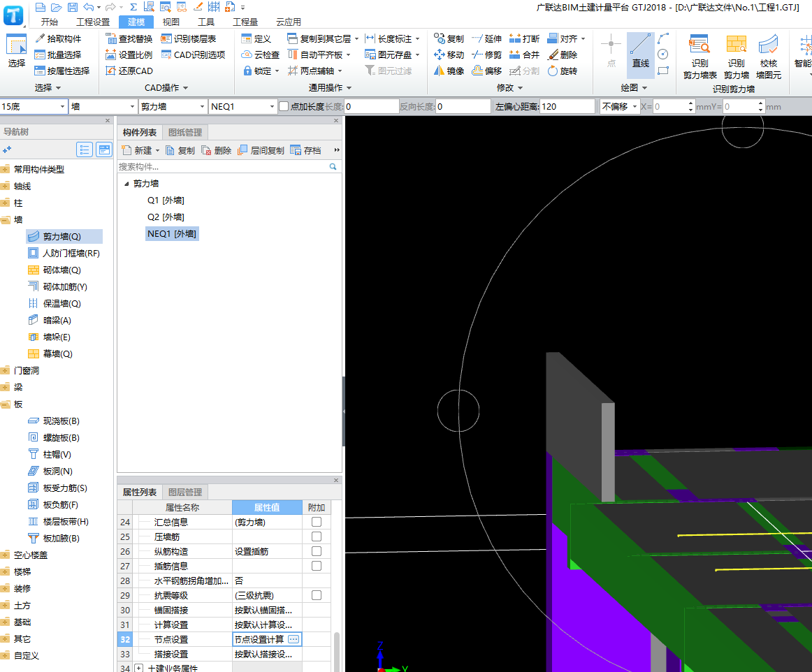Select the 移动 move tool
812x672 pixels.
pyautogui.click(x=449, y=55)
